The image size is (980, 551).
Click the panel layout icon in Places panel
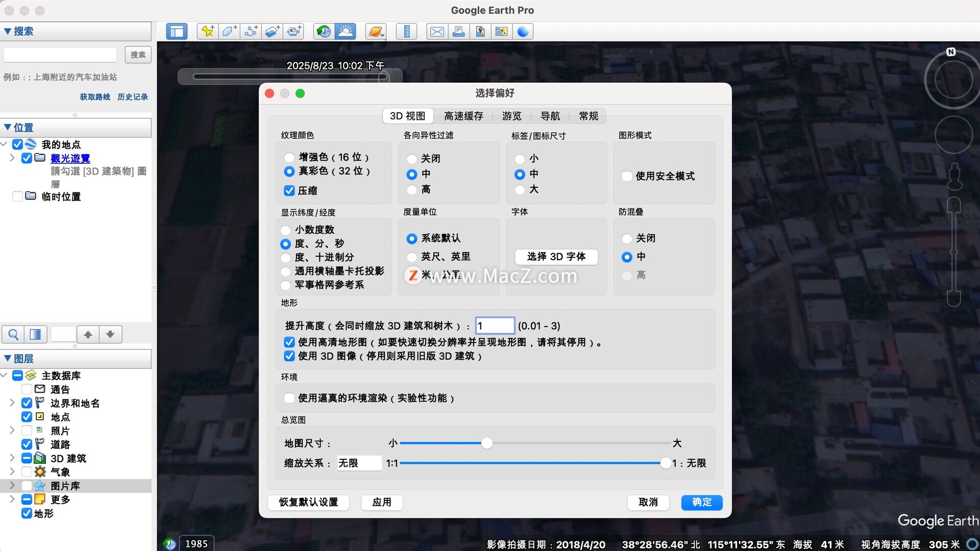[35, 335]
